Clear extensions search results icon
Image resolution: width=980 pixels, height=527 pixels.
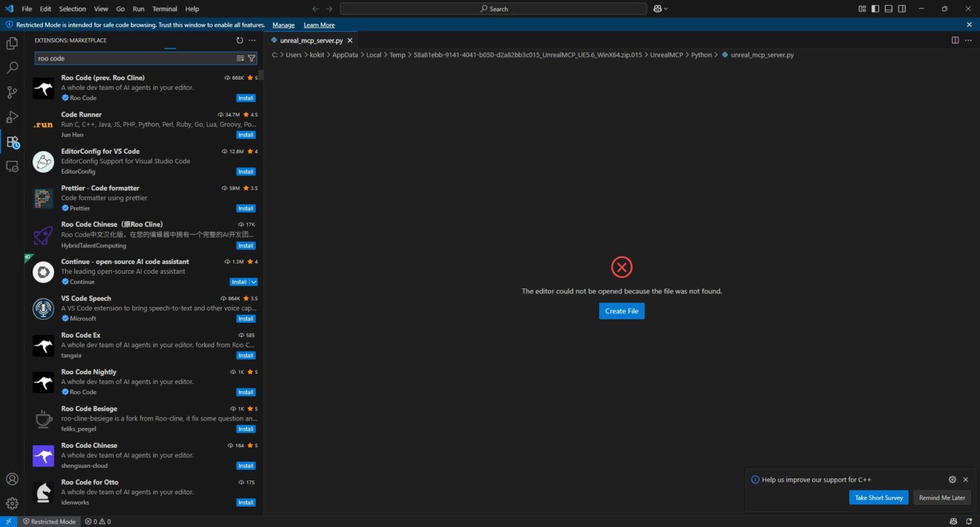tap(241, 58)
